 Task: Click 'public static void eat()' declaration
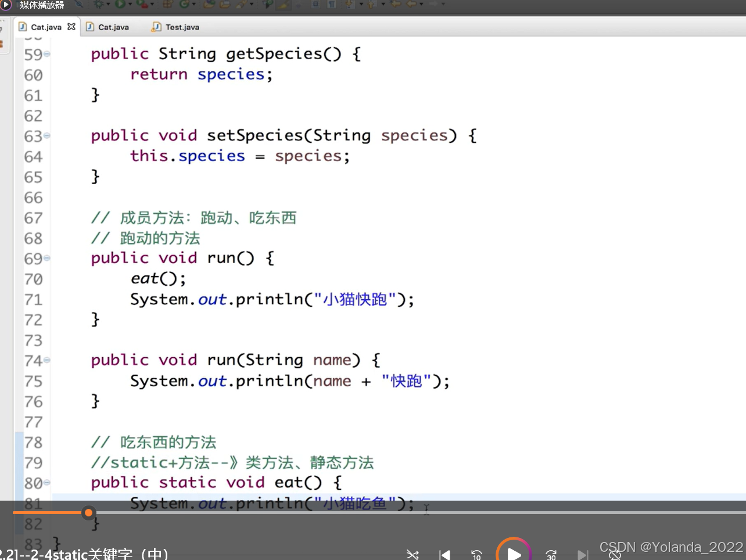206,483
